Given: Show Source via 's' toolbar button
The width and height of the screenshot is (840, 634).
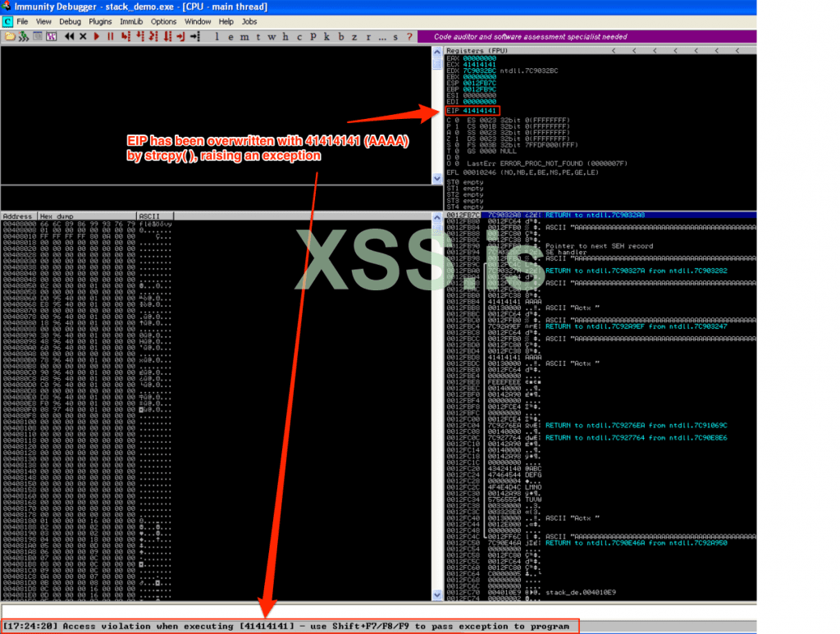Looking at the screenshot, I should 395,36.
